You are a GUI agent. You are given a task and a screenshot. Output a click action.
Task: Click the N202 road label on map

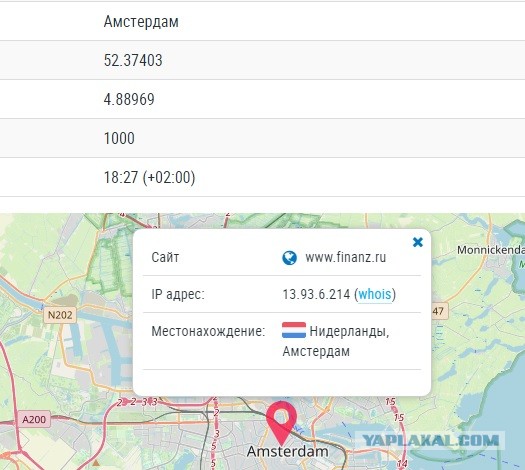point(60,315)
